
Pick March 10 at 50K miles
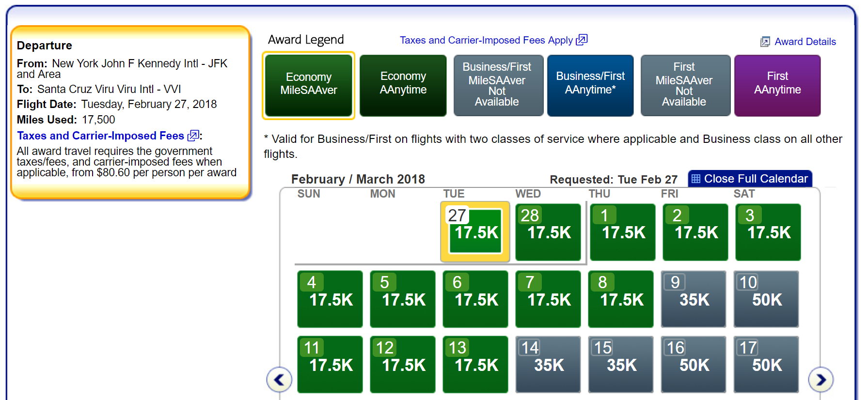pyautogui.click(x=766, y=299)
